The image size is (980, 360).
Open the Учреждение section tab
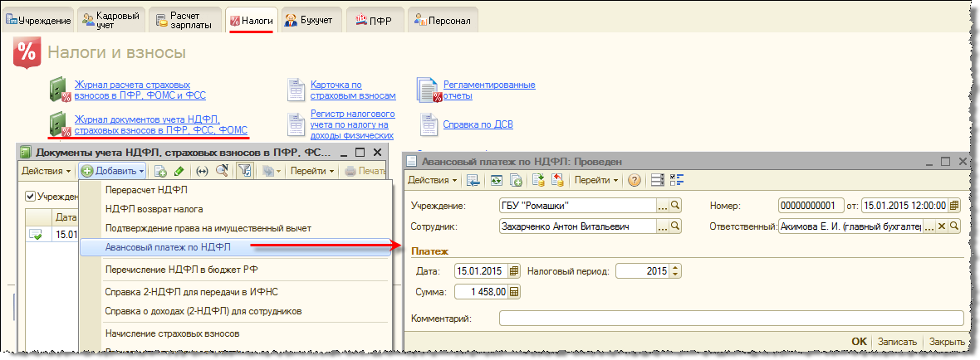pos(37,21)
